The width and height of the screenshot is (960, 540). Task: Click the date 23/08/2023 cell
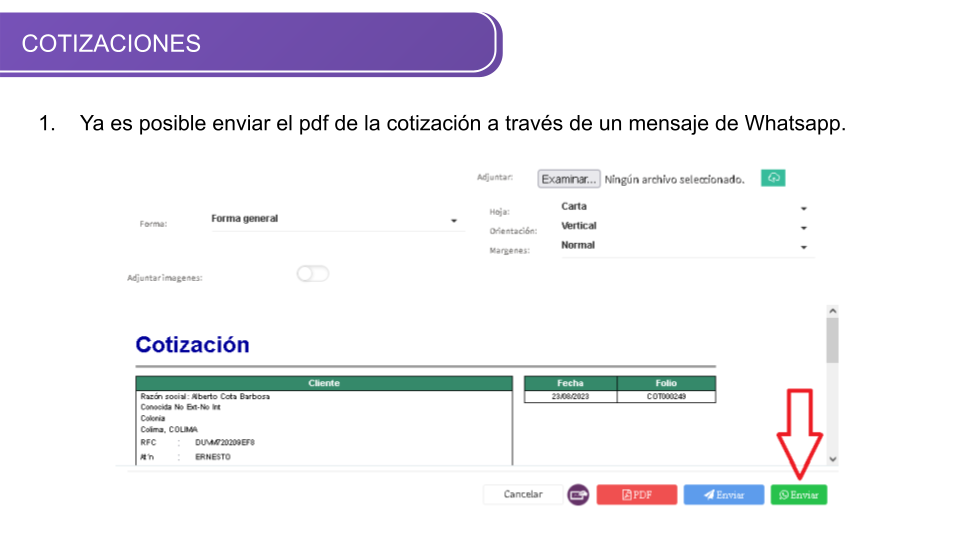coord(570,397)
